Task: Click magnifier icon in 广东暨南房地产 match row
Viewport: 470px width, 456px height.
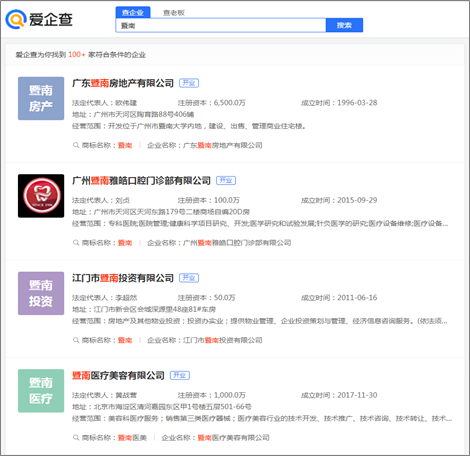Action: tap(76, 145)
